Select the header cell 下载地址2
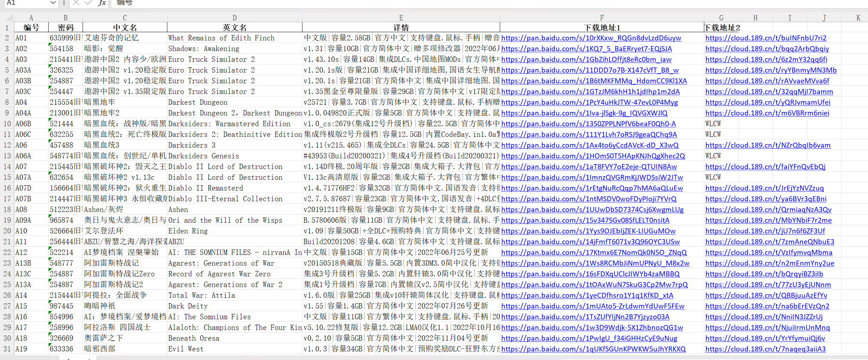This screenshot has height=360, width=868. click(x=721, y=28)
